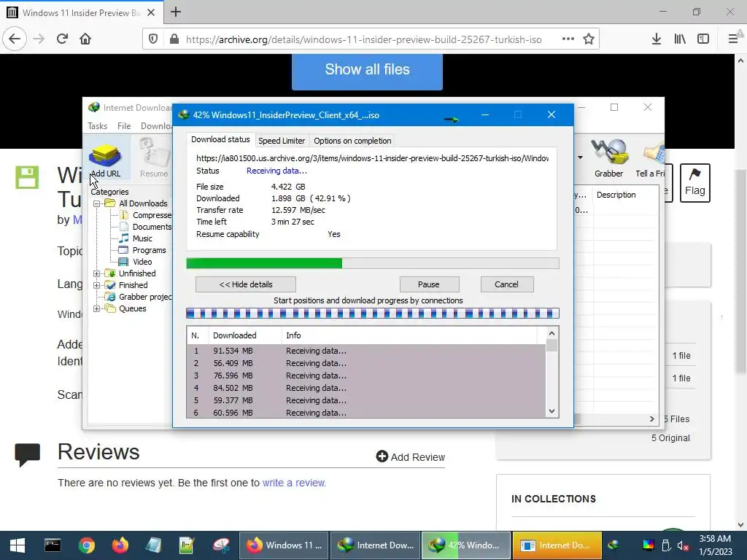Reload the current page
This screenshot has width=747, height=560.
point(63,39)
